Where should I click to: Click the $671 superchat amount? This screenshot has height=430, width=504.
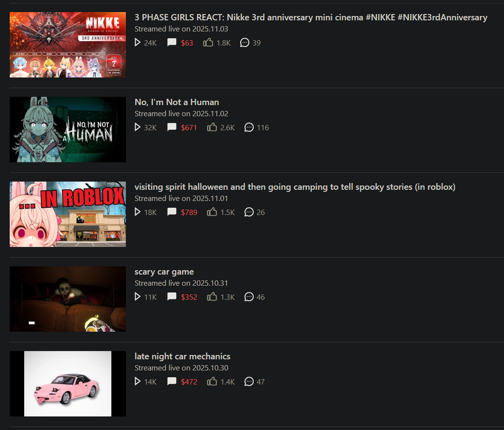point(189,127)
